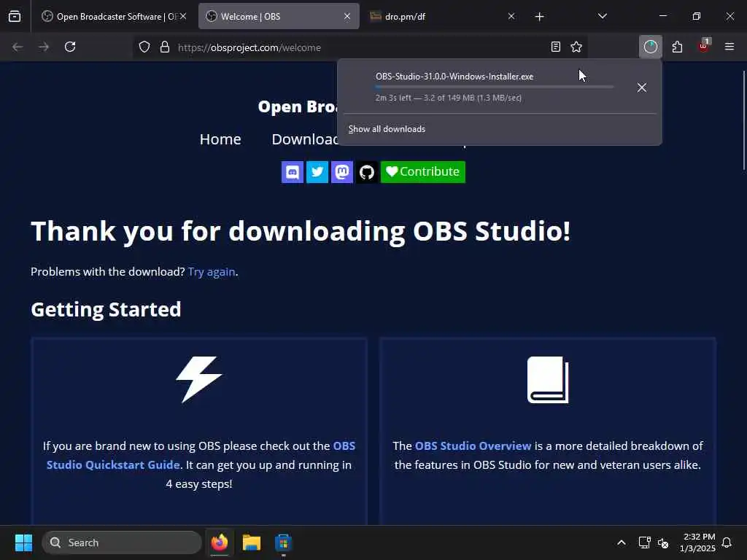
Task: Open uBlock Origin extension icon
Action: click(x=704, y=46)
